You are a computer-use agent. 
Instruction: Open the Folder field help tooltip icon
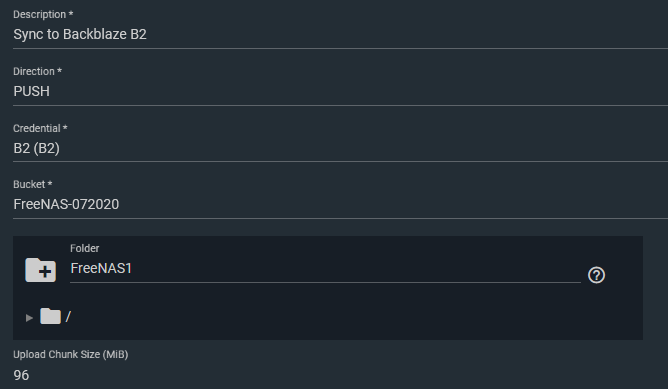tap(596, 275)
